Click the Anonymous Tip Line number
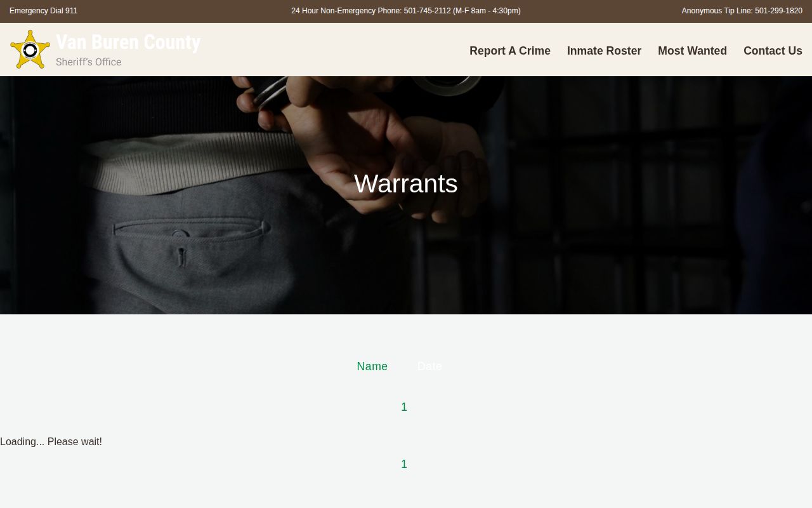This screenshot has width=812, height=508. click(x=742, y=11)
